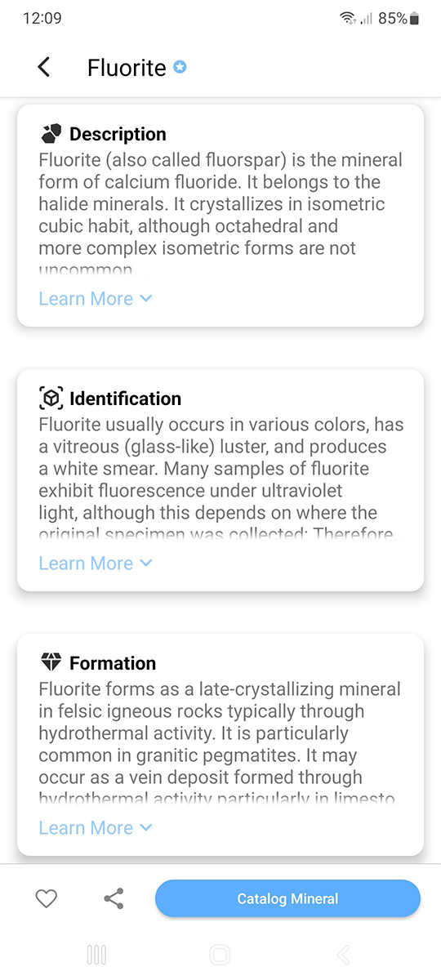Tap the Android home navigation button

pyautogui.click(x=220, y=955)
